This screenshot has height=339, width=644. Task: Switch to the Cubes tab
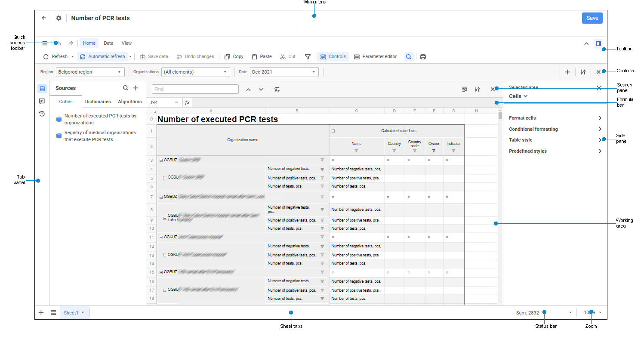coord(66,102)
